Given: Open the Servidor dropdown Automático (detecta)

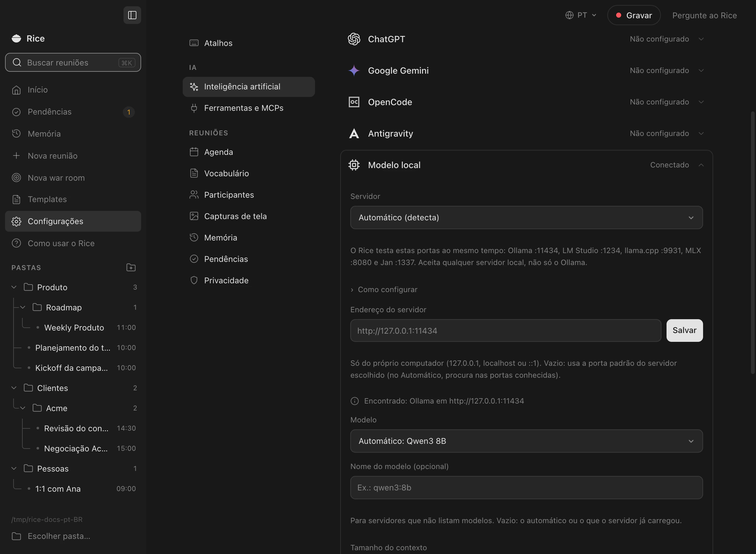Looking at the screenshot, I should (x=526, y=218).
